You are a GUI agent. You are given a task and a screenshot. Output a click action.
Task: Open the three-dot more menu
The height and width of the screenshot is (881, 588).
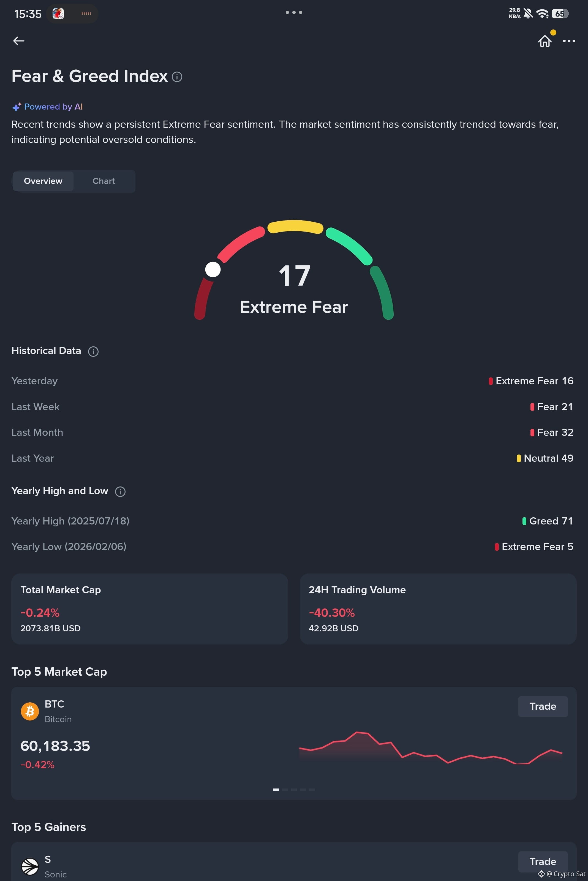coord(569,41)
